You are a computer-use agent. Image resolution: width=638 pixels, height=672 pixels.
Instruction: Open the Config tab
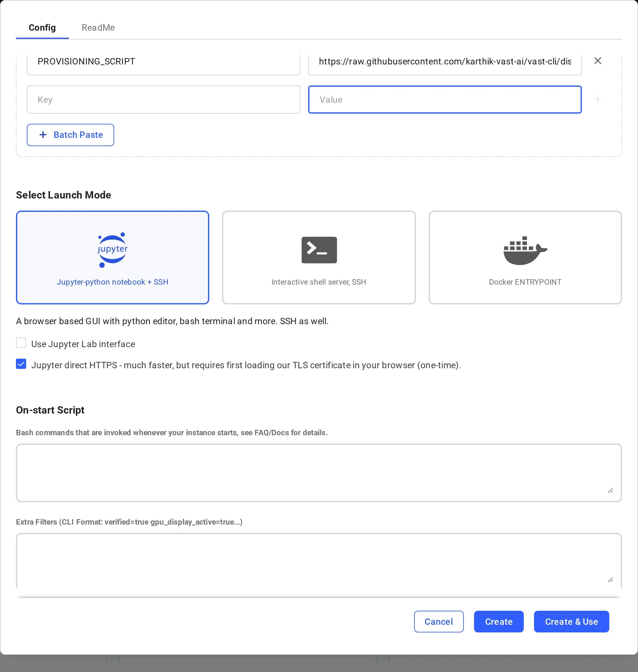(42, 27)
